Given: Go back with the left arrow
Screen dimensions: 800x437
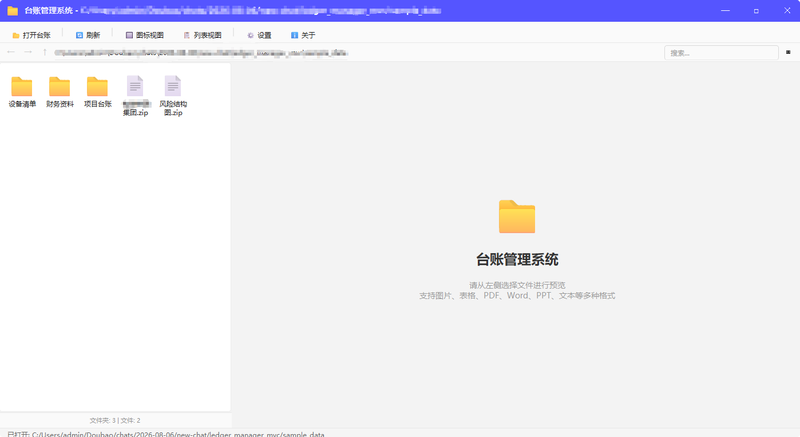Looking at the screenshot, I should [x=11, y=52].
